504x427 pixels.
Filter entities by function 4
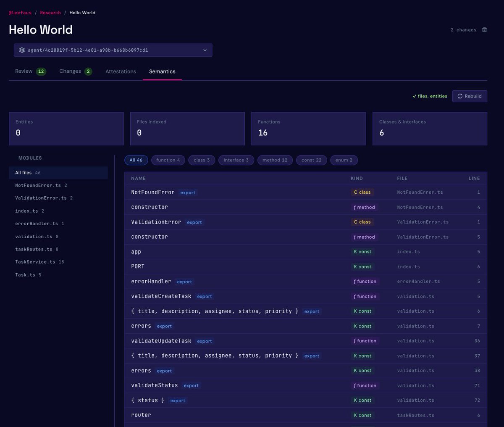[168, 160]
